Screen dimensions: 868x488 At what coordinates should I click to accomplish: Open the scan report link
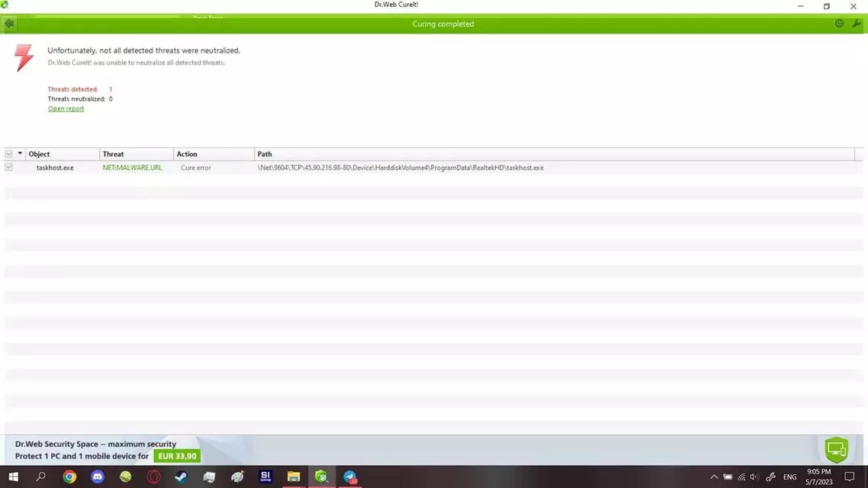(66, 108)
